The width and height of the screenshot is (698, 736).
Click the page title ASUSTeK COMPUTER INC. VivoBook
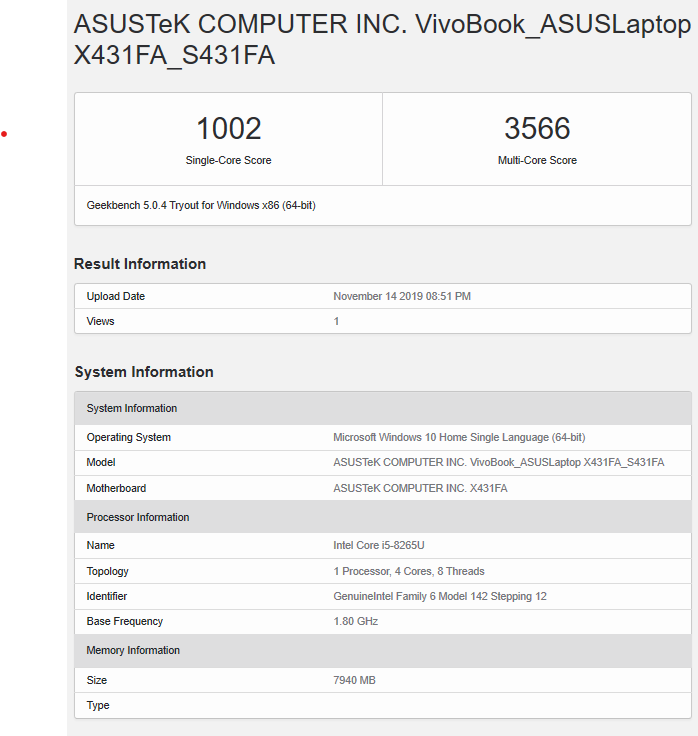click(382, 39)
